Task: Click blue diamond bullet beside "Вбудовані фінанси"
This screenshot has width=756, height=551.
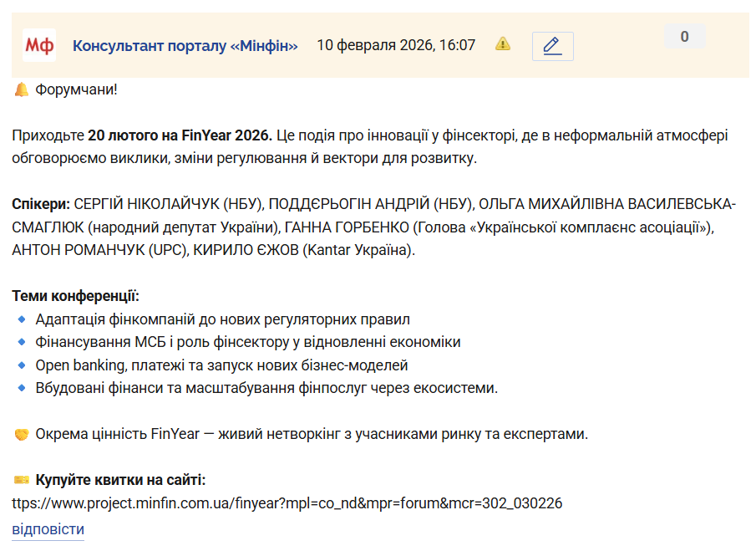Action: (x=22, y=388)
